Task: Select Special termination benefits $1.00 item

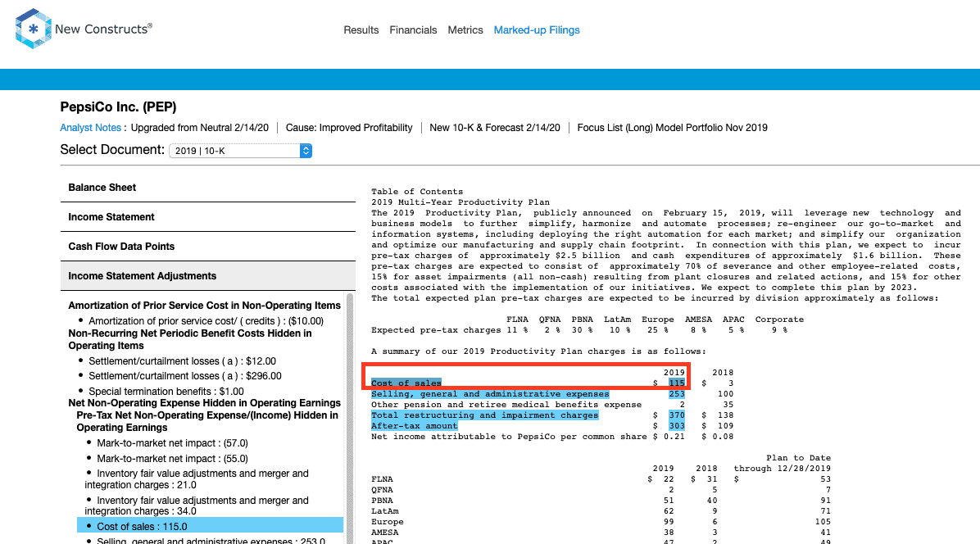Action: pyautogui.click(x=166, y=392)
